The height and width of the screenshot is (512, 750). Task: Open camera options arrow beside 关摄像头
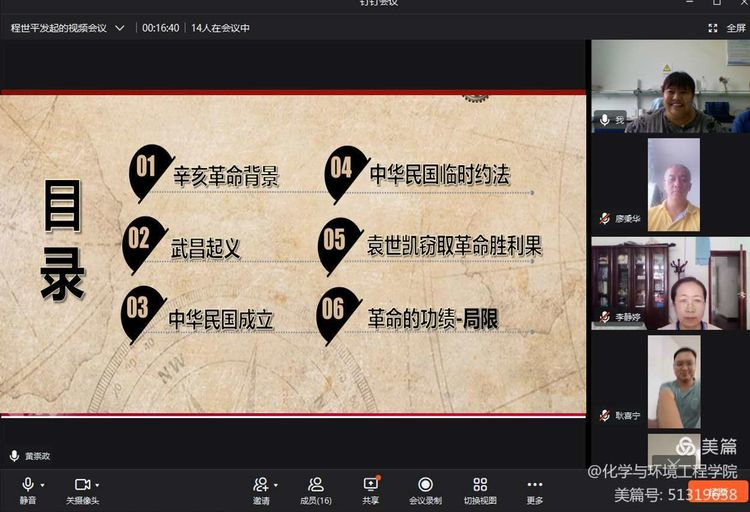[x=97, y=485]
